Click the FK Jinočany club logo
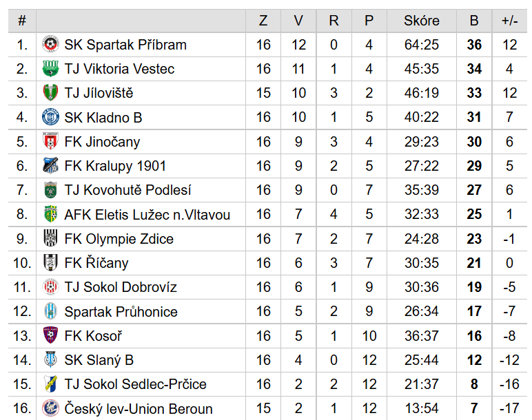Viewport: 532px width, 420px height. [50, 141]
